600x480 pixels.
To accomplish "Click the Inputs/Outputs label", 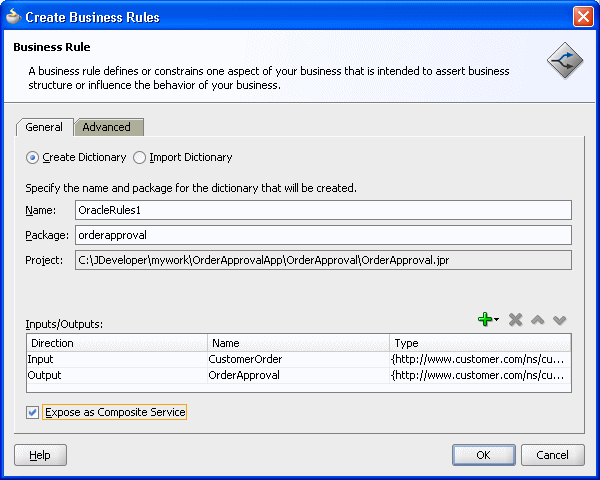I will point(64,324).
